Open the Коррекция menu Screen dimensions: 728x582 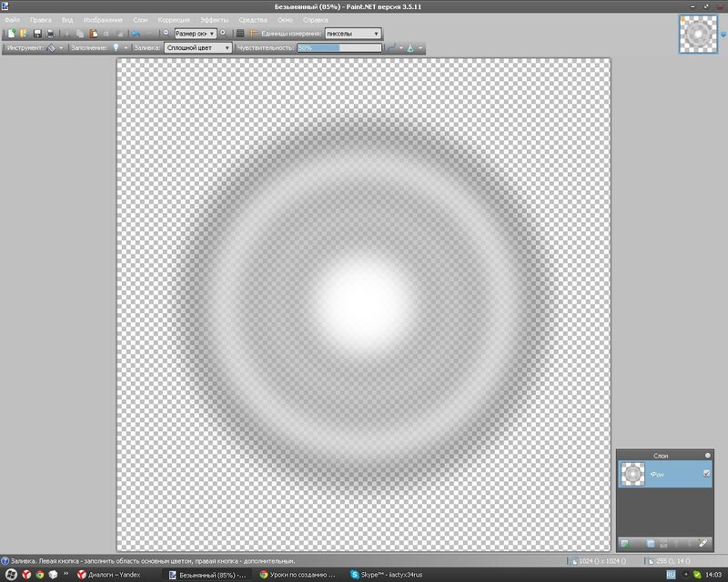(173, 19)
